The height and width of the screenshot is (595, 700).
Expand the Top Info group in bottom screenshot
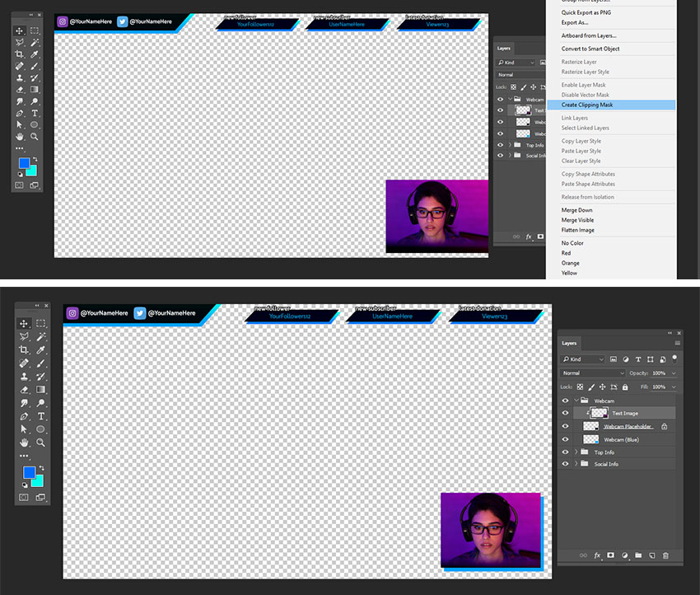click(576, 452)
